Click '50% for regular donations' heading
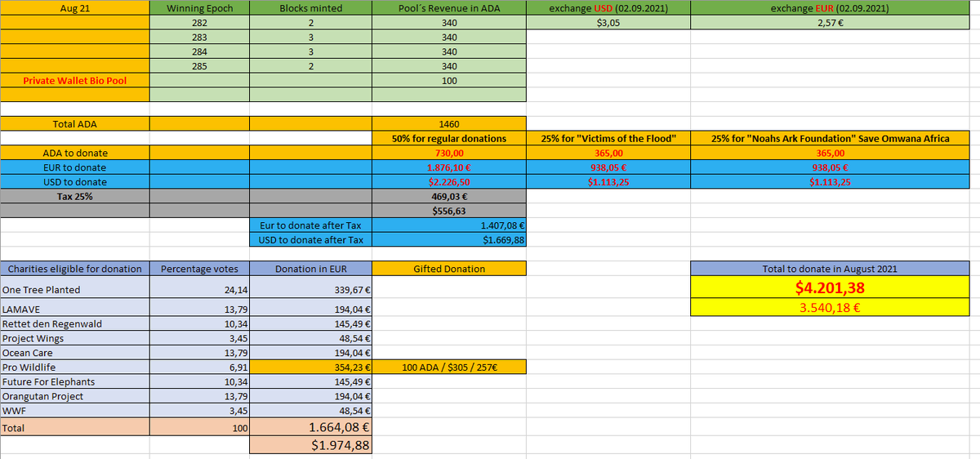The width and height of the screenshot is (980, 459). (449, 139)
